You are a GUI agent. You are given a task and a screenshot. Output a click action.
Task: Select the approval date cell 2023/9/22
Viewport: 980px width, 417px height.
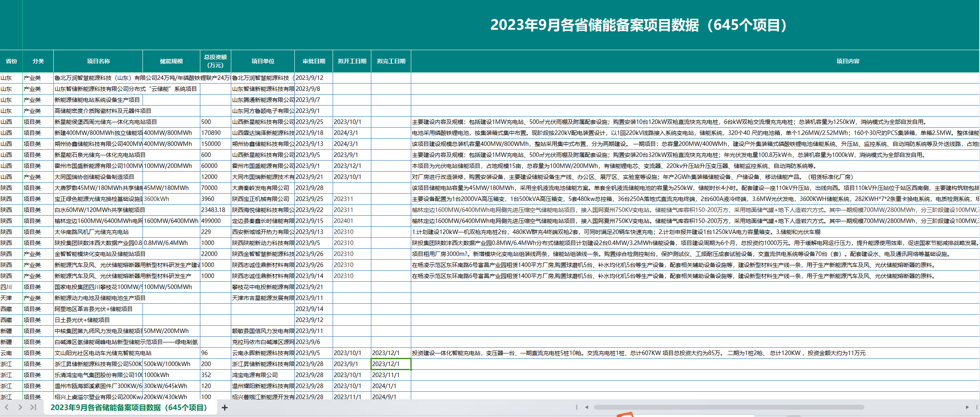314,210
